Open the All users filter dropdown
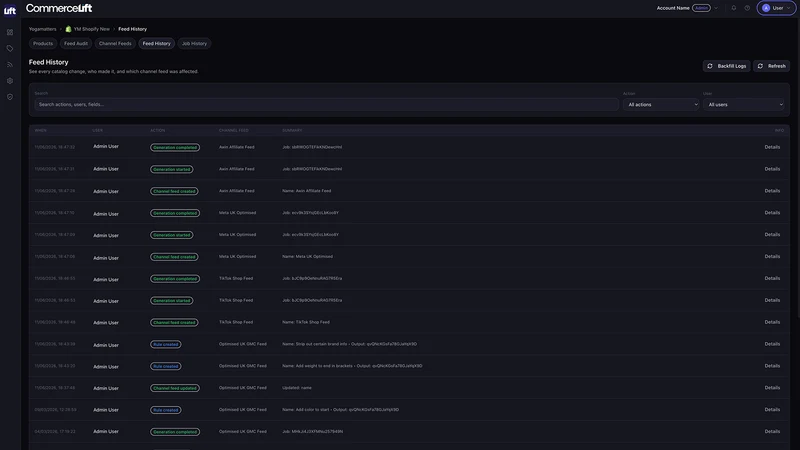 743,105
